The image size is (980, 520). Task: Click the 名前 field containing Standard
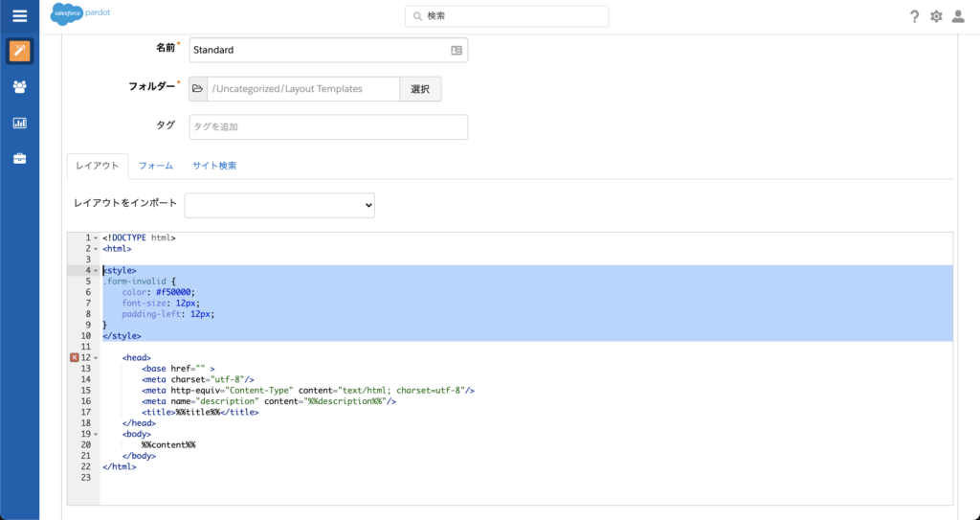[318, 50]
